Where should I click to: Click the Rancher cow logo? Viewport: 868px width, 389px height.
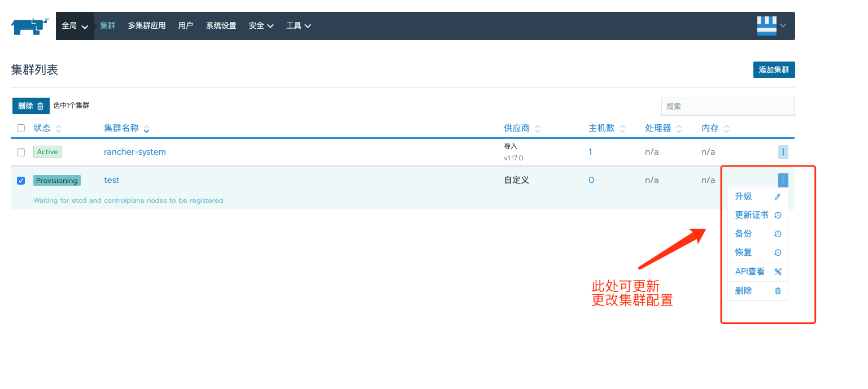coord(29,25)
